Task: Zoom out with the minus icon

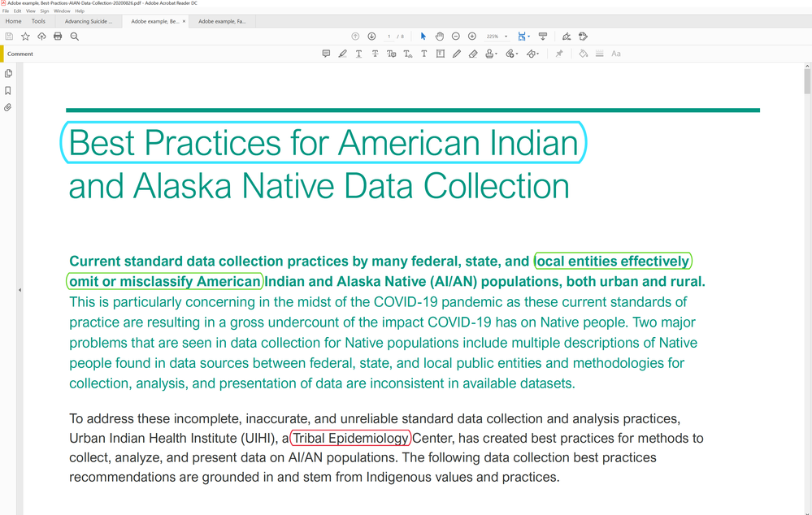Action: [456, 37]
